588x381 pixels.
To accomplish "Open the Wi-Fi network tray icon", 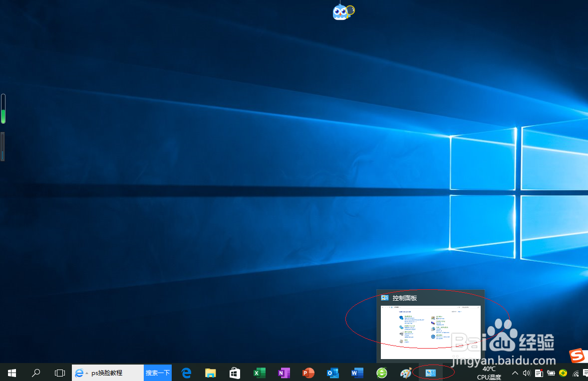I will pyautogui.click(x=575, y=373).
